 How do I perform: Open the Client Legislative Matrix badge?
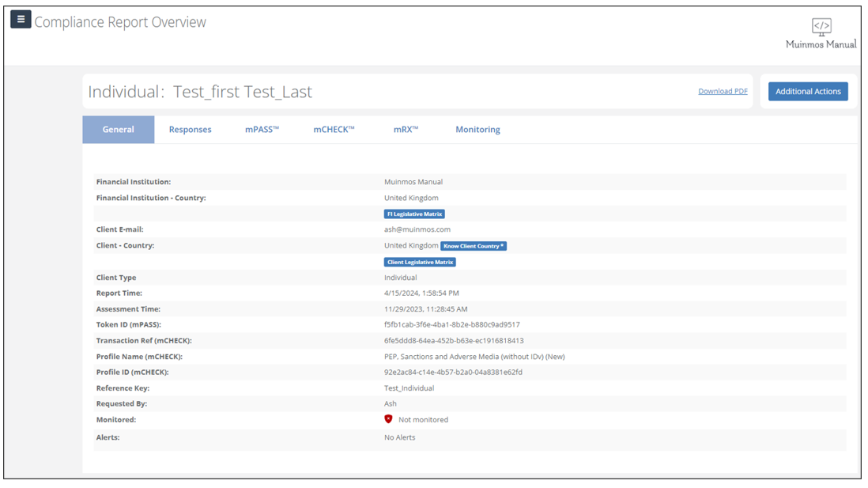point(420,262)
